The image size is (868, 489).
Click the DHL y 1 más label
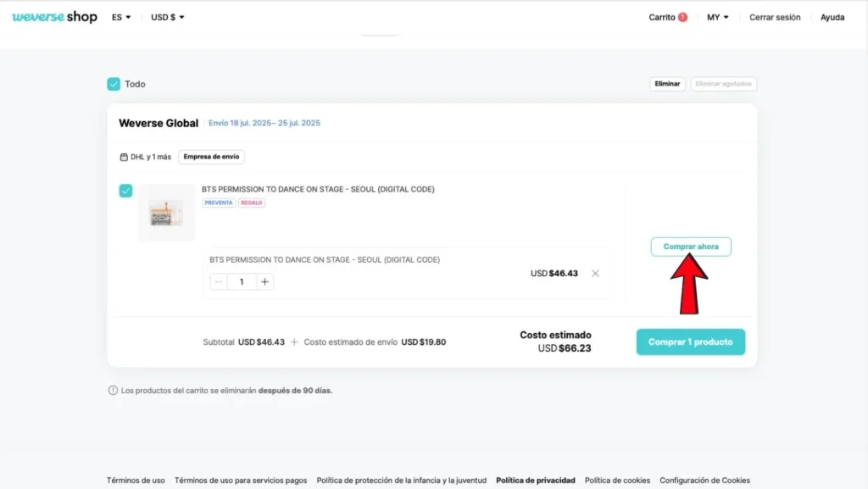pos(151,157)
